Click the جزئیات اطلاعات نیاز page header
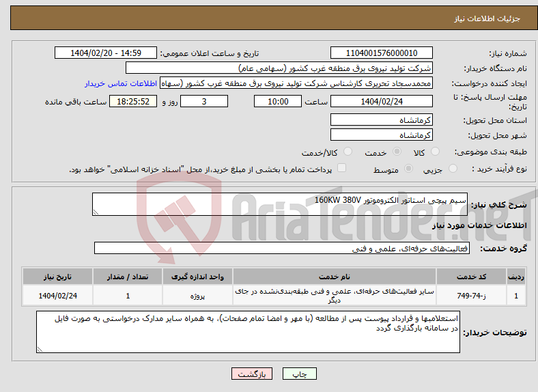Viewport: 538px width, 392px height. 487,18
